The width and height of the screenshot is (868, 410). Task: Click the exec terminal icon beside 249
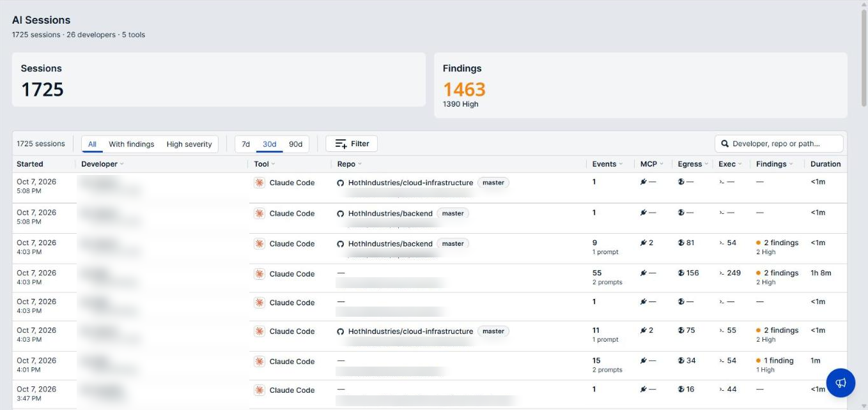click(x=722, y=273)
